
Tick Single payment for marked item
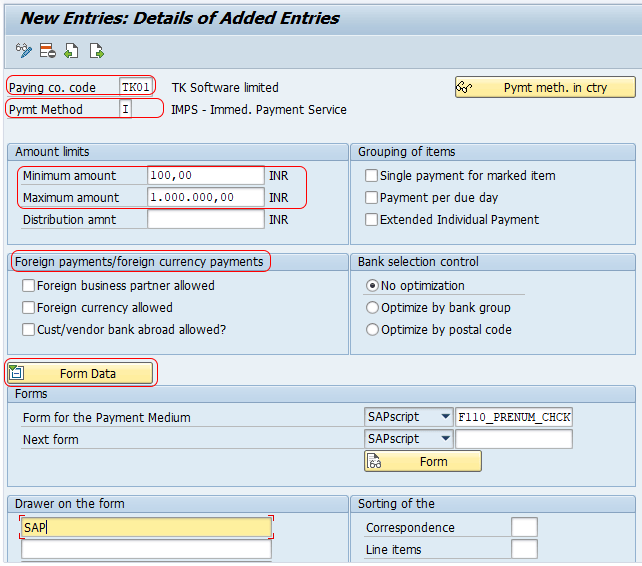click(x=371, y=176)
